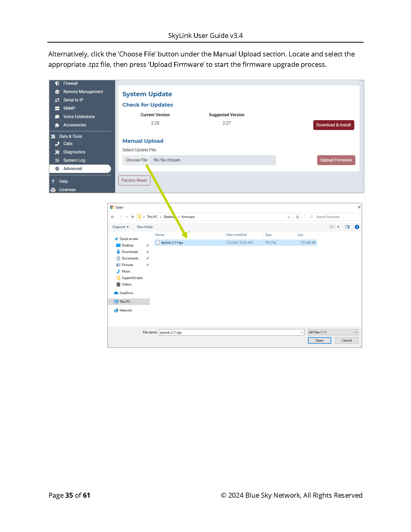Screen dimensions: 411x532
Task: Select OneDrive in navigation pane
Action: coord(126,293)
